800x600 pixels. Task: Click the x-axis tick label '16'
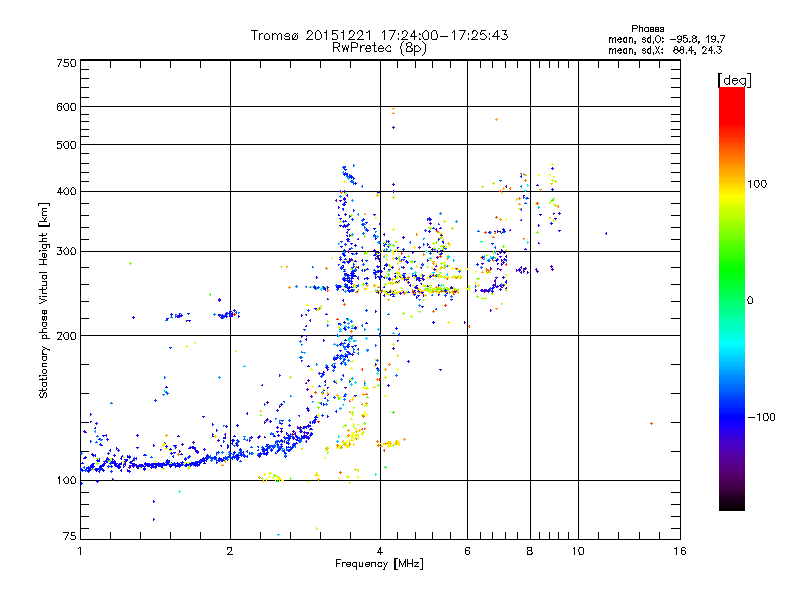(x=680, y=551)
